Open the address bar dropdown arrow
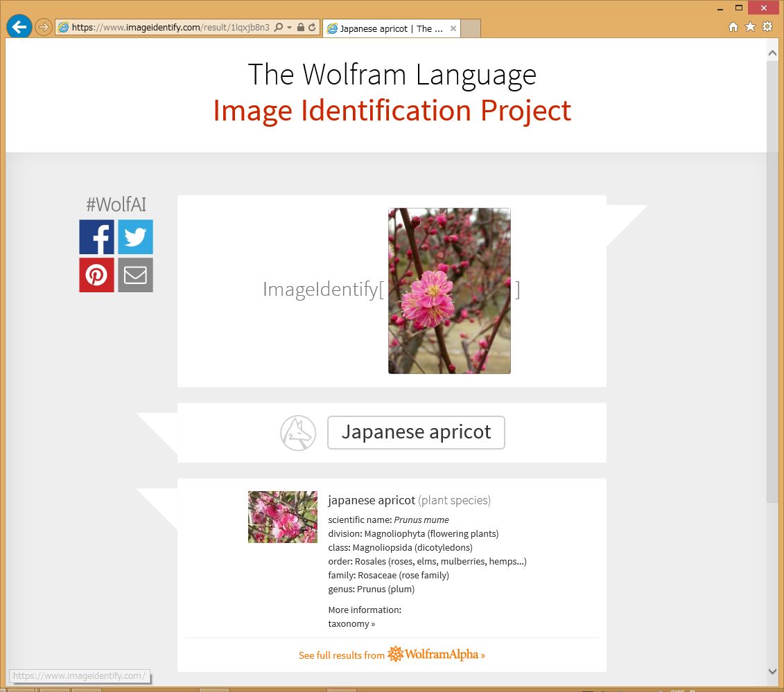The image size is (784, 692). click(x=290, y=28)
